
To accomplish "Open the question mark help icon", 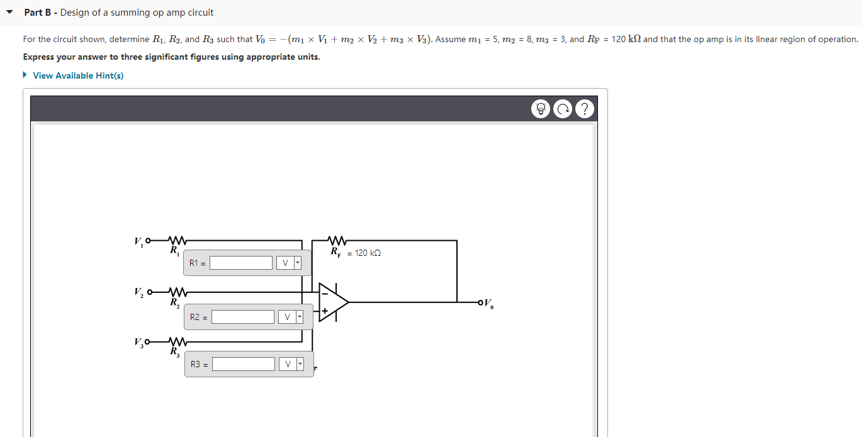I will (584, 108).
